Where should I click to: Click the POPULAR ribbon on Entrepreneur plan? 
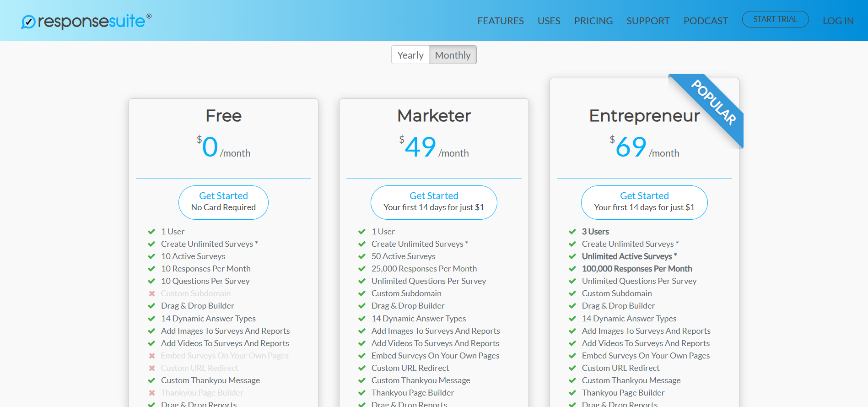point(713,103)
